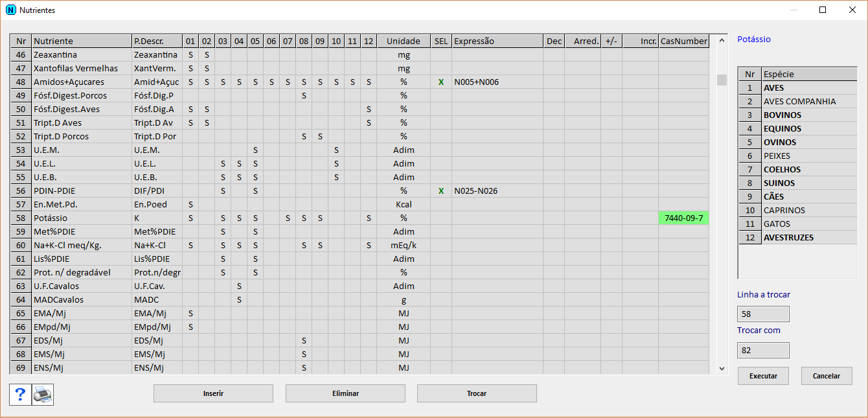
Task: Click the blue question mark help icon
Action: click(20, 394)
